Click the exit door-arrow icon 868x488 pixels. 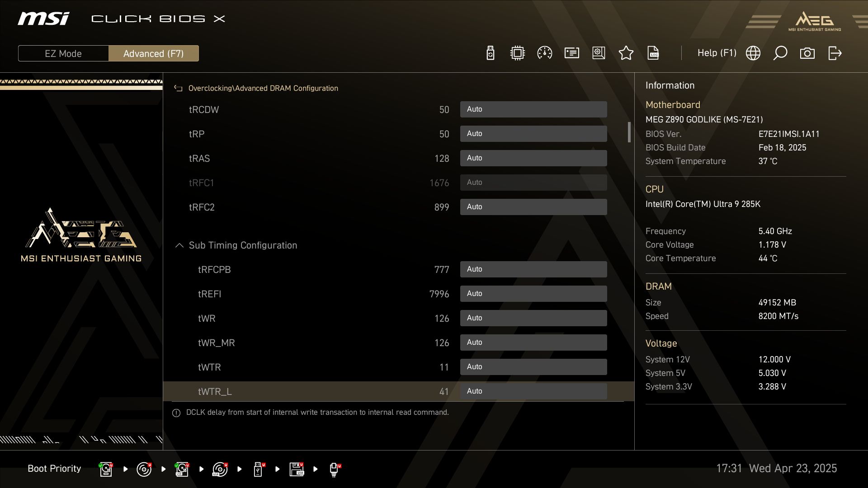click(x=835, y=53)
